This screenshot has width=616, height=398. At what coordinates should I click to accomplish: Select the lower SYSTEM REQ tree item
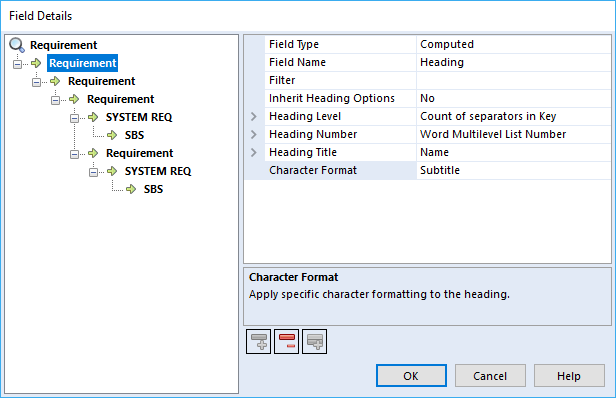pyautogui.click(x=158, y=171)
